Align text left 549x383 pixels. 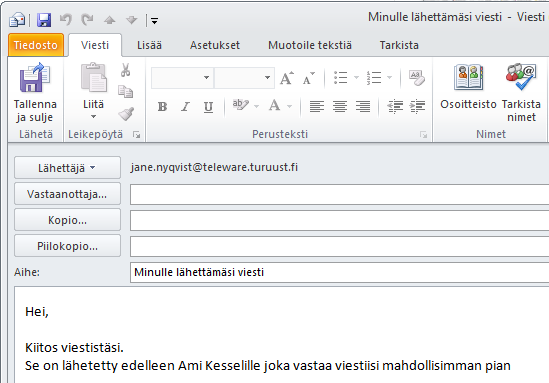pos(317,106)
